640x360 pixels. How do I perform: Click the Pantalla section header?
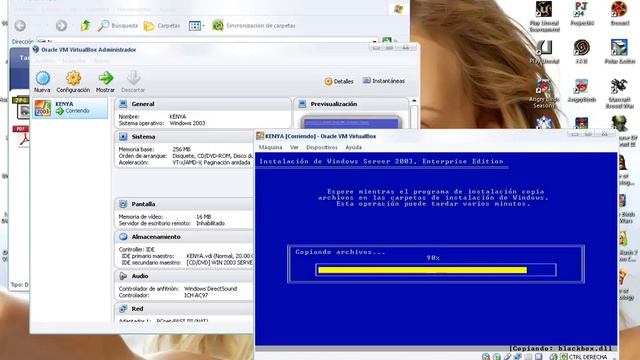tap(184, 204)
